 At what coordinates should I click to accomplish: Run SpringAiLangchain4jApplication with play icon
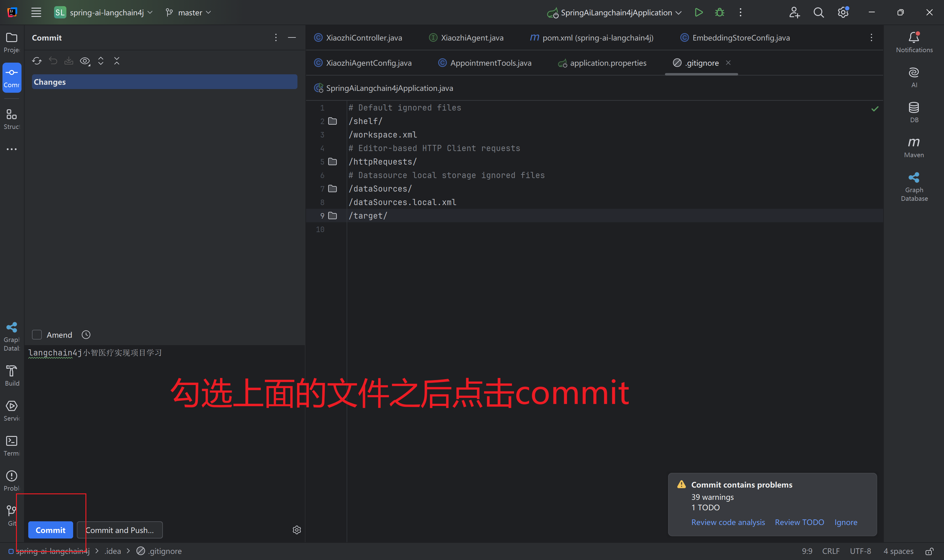point(698,13)
